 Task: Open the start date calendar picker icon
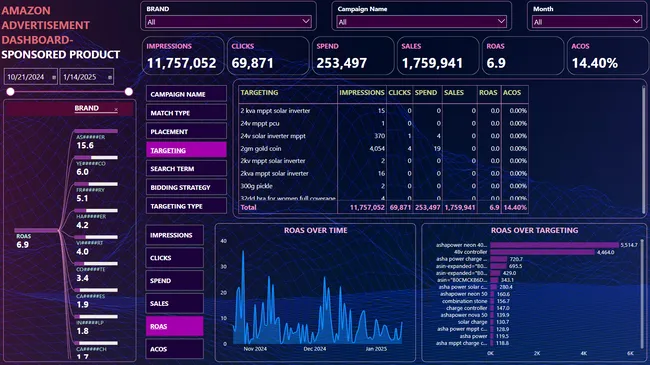(x=54, y=77)
